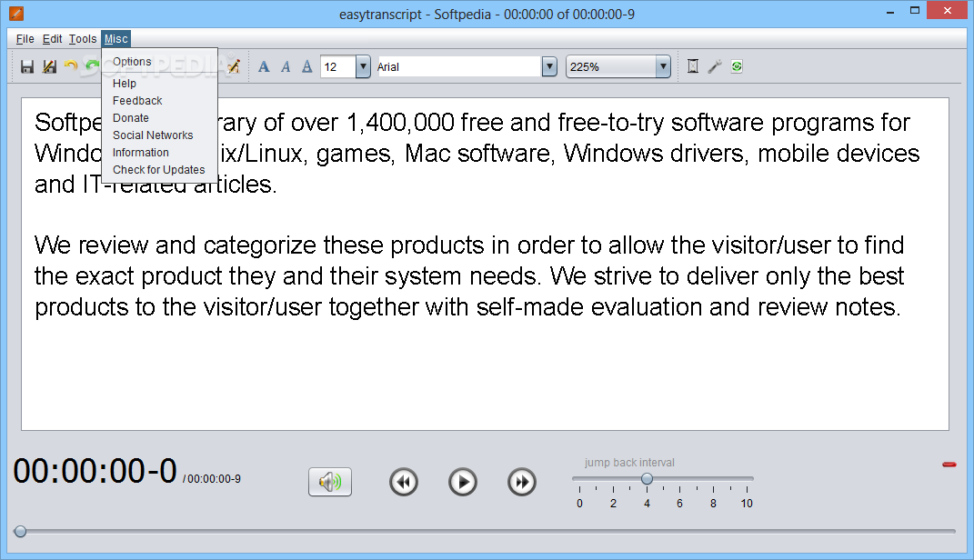974x560 pixels.
Task: Minimize the easytranscript window
Action: coord(890,11)
